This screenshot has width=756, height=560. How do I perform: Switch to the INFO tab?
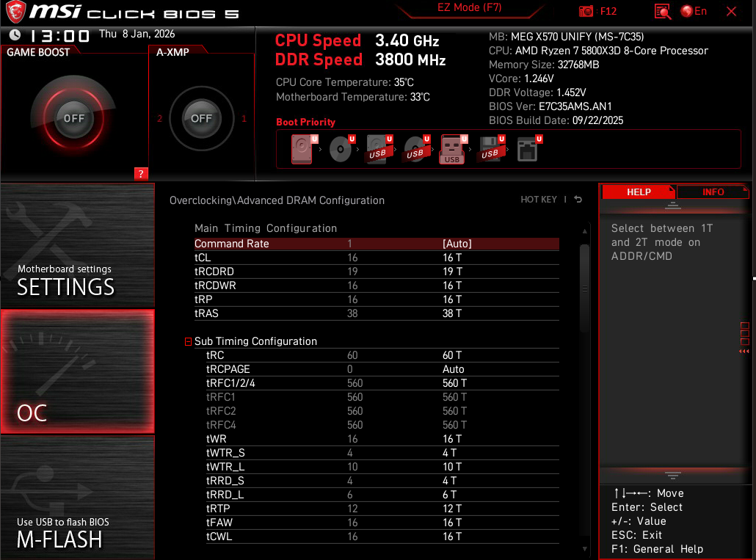pyautogui.click(x=713, y=192)
